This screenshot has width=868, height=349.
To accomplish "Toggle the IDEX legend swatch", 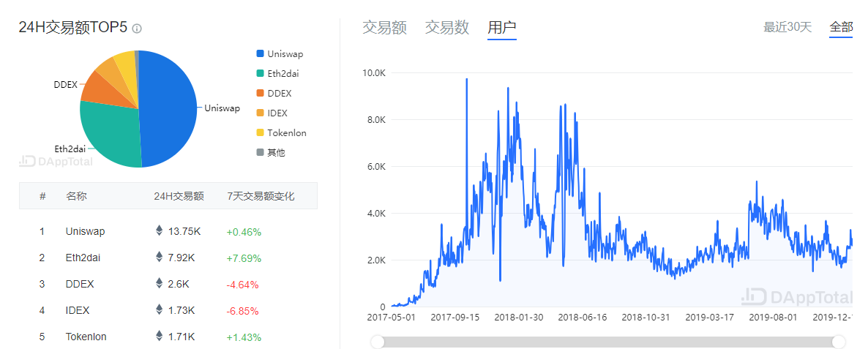I will coord(260,113).
